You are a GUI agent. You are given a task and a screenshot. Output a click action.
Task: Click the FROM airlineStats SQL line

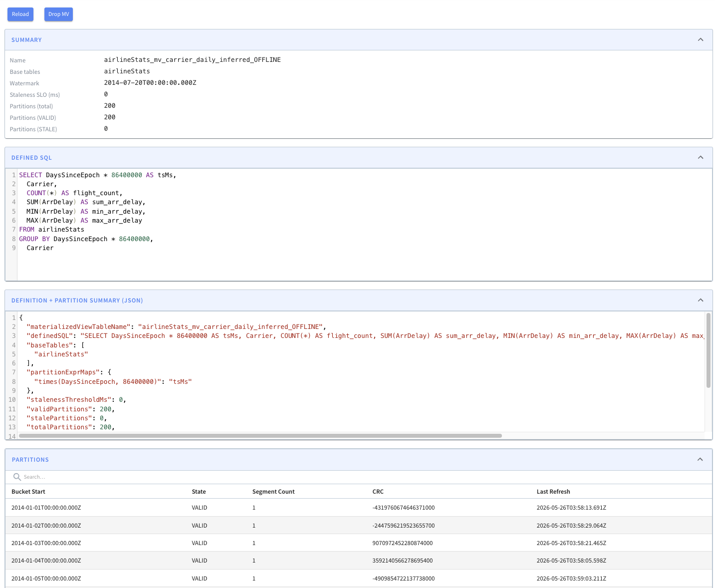[51, 230]
